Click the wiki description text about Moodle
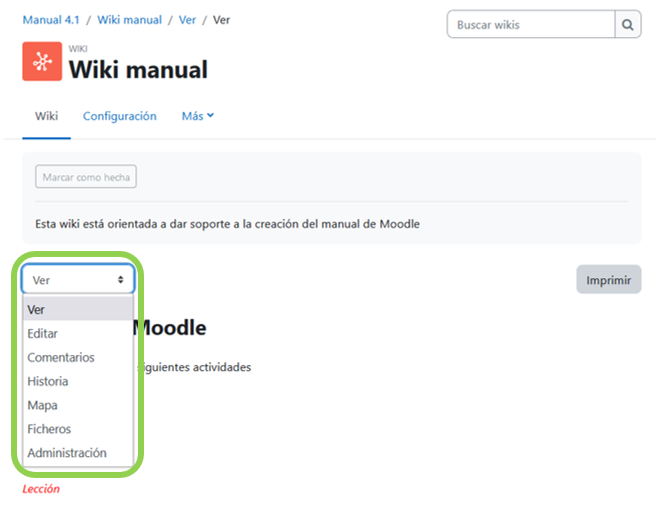 (227, 224)
